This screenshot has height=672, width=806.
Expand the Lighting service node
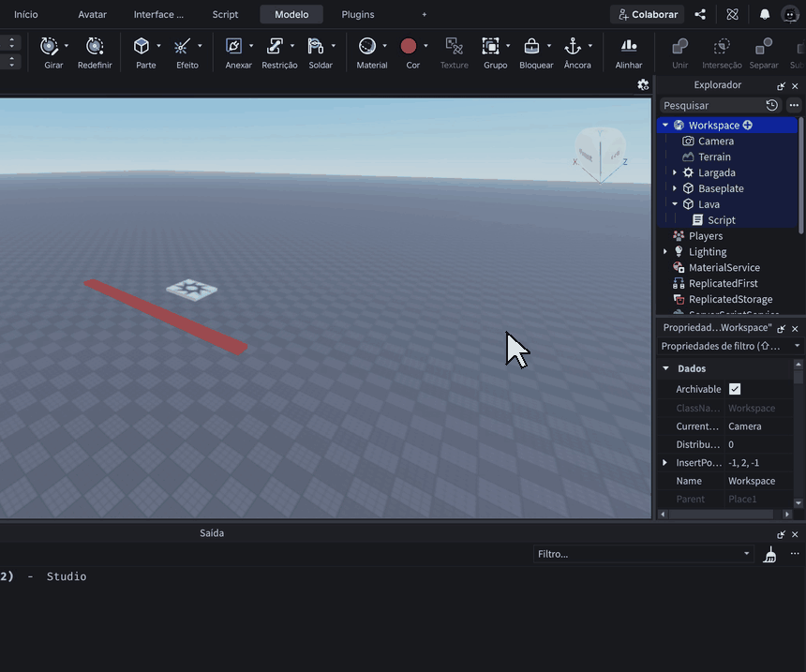click(x=665, y=252)
